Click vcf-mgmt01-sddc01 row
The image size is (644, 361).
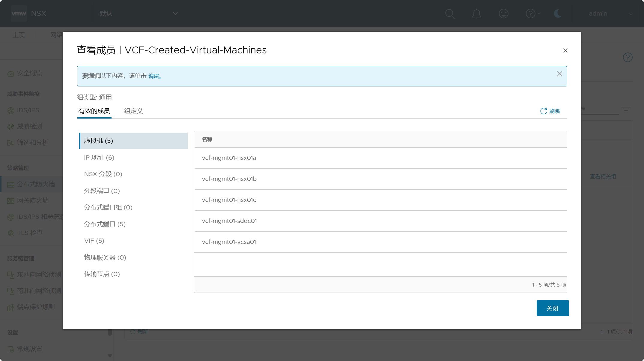tap(229, 221)
